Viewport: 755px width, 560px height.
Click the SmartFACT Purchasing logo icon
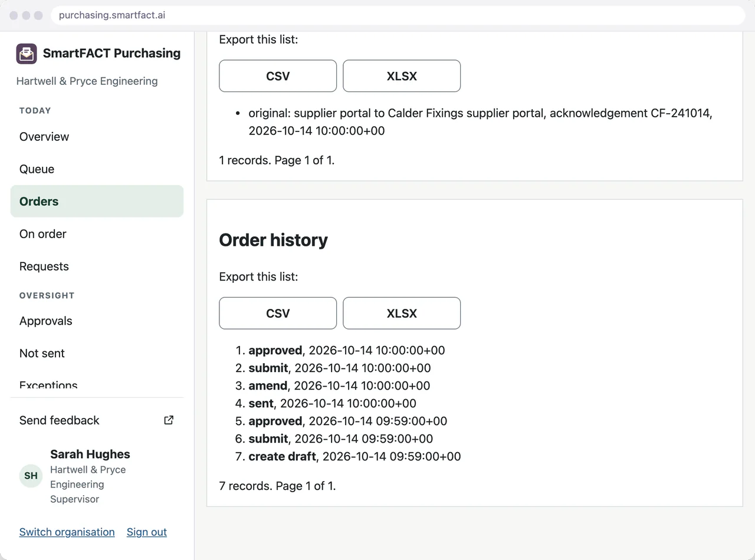[x=27, y=54]
